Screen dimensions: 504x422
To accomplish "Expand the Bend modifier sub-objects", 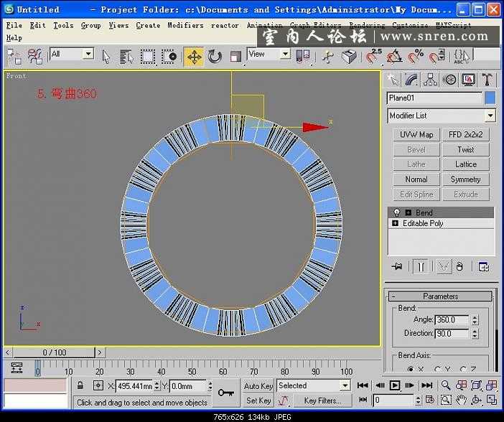I will click(409, 212).
